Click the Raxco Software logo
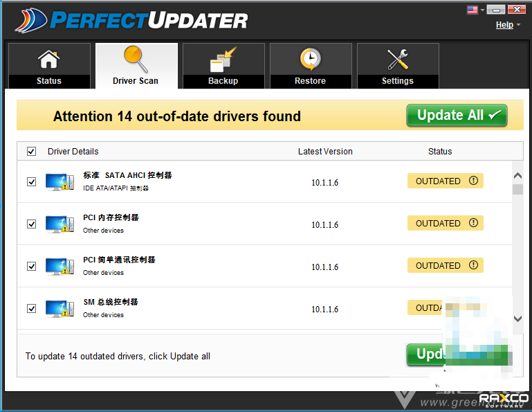Image resolution: width=532 pixels, height=412 pixels. point(504,400)
